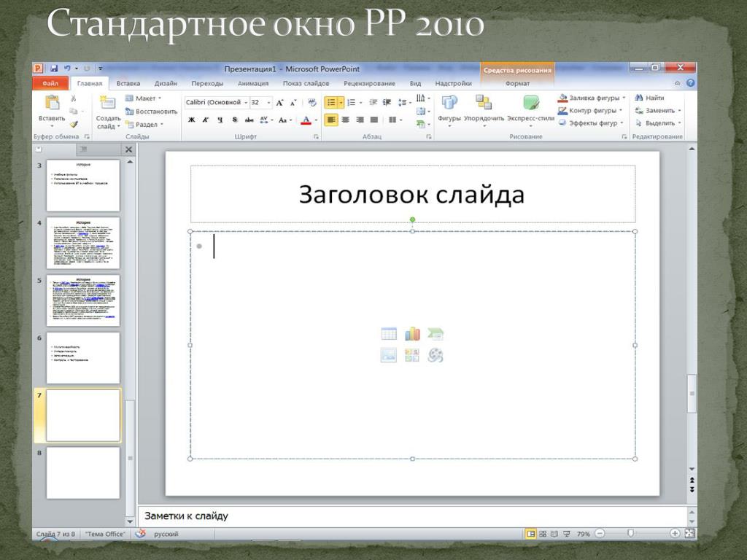Insert media clip placeholder icon
747x560 pixels.
click(436, 355)
